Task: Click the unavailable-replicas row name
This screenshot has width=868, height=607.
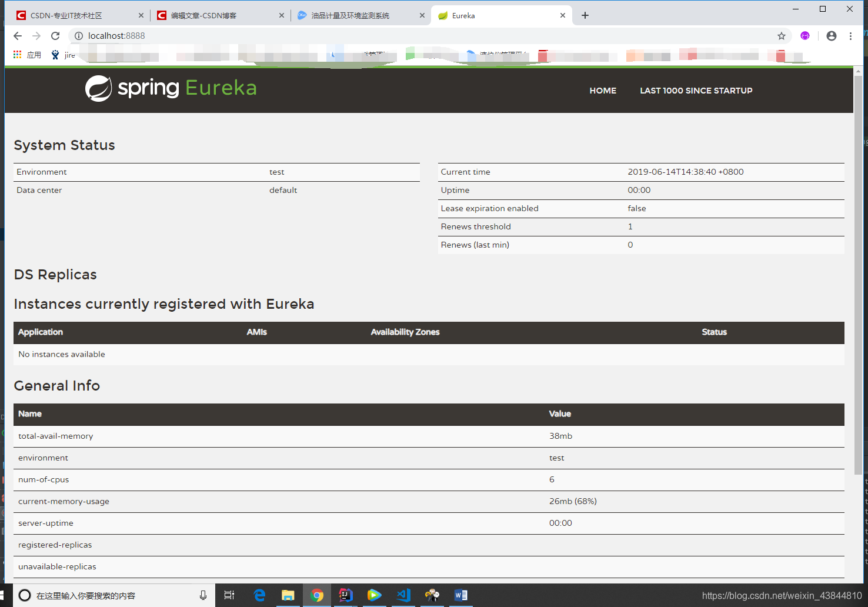Action: [57, 566]
